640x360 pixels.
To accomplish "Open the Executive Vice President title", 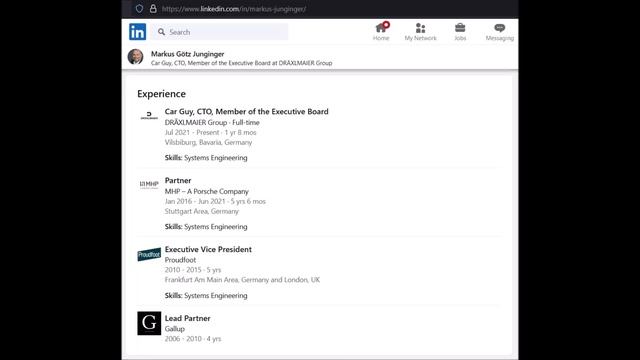I will tap(208, 249).
